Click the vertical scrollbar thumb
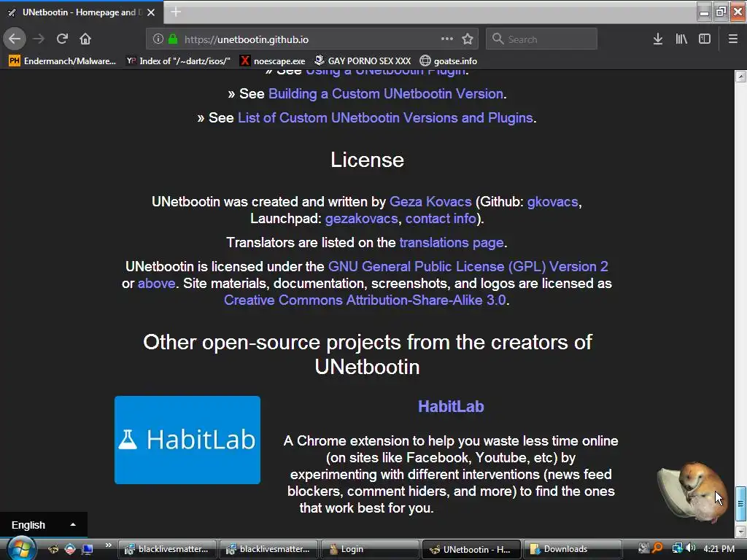The height and width of the screenshot is (560, 747). click(x=740, y=504)
